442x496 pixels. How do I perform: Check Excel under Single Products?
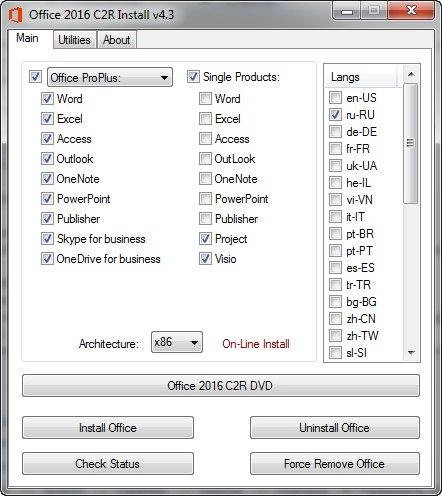tap(205, 118)
